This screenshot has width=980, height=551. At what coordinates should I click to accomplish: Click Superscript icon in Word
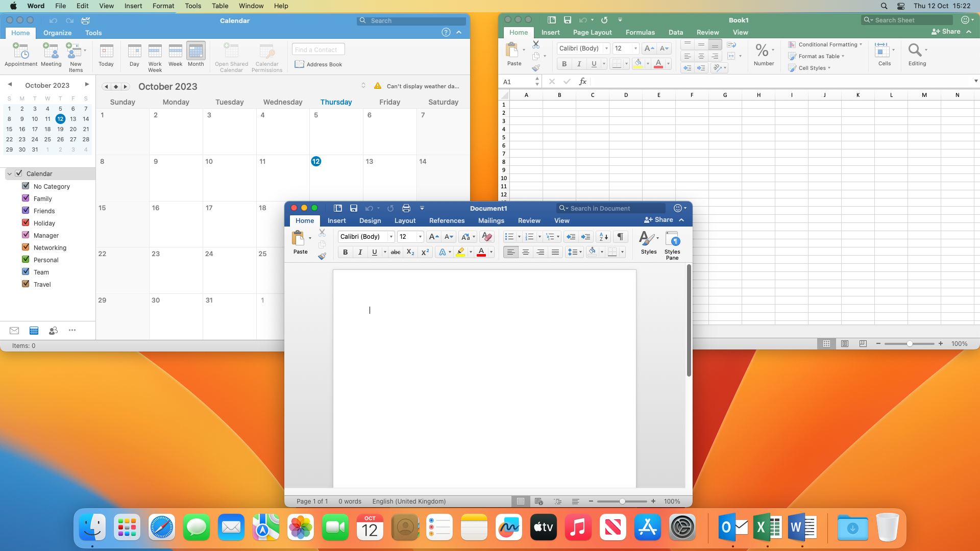click(425, 252)
